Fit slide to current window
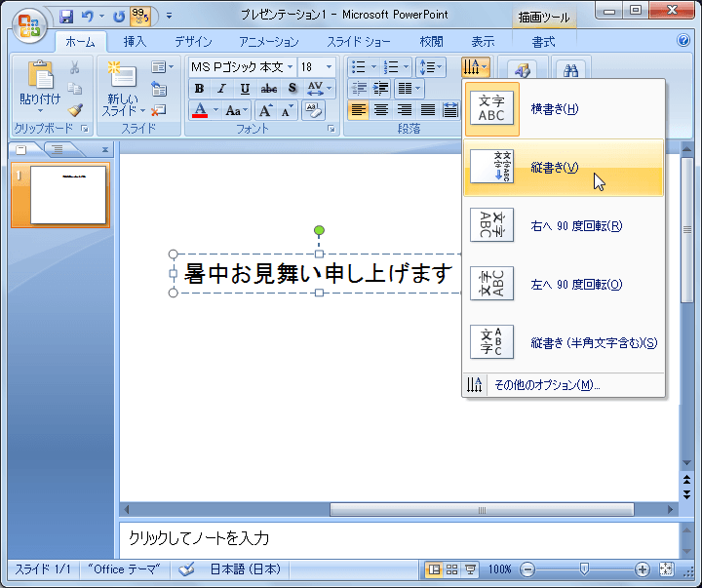Screen dimensions: 702x588 (666, 569)
